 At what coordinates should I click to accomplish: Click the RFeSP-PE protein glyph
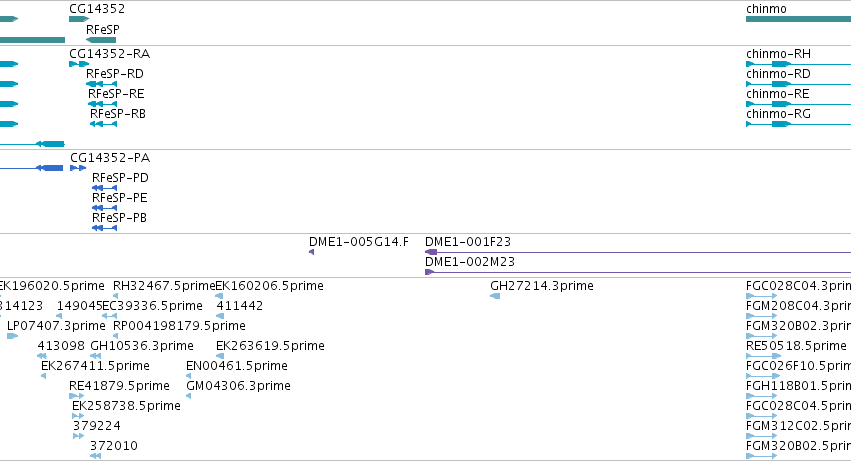[x=104, y=208]
